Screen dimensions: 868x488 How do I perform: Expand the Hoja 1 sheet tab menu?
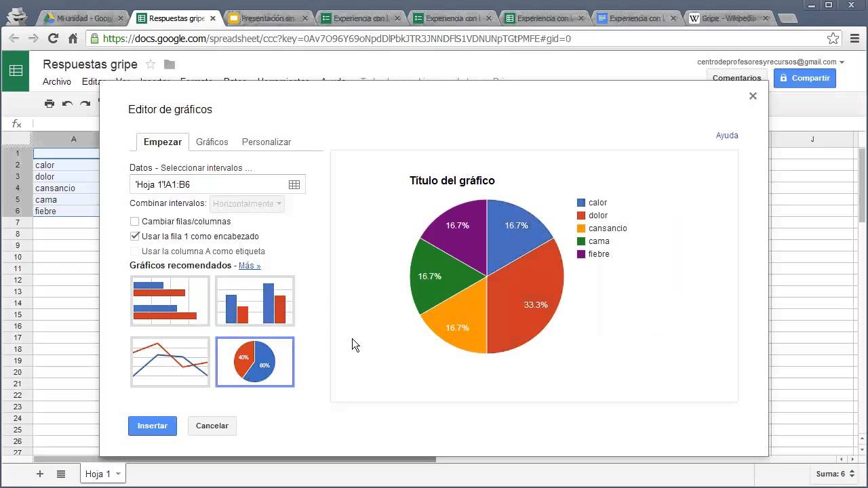pos(118,474)
